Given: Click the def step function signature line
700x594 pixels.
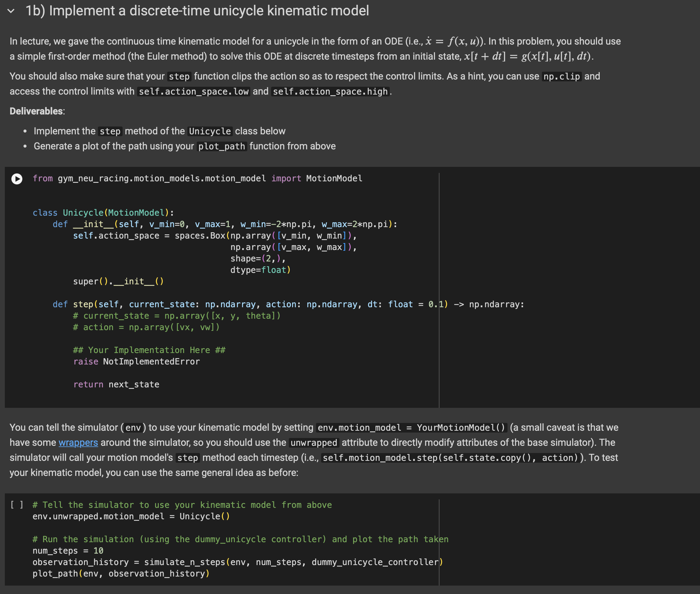Looking at the screenshot, I should [x=288, y=305].
